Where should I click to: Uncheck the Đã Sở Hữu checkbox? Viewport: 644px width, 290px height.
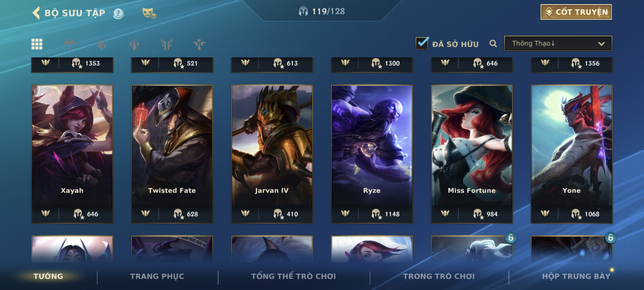point(422,43)
